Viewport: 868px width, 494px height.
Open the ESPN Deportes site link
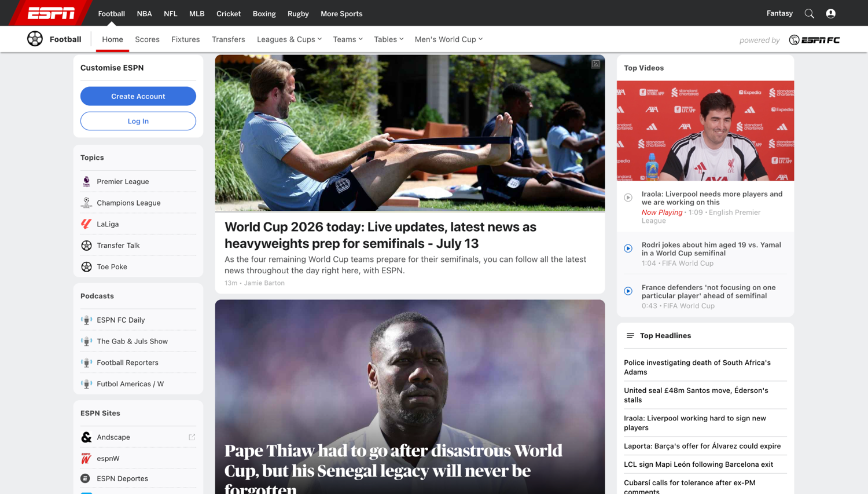coord(122,478)
